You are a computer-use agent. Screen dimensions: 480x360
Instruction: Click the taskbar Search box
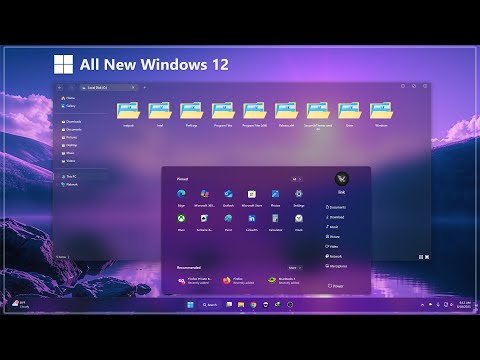[x=210, y=305]
